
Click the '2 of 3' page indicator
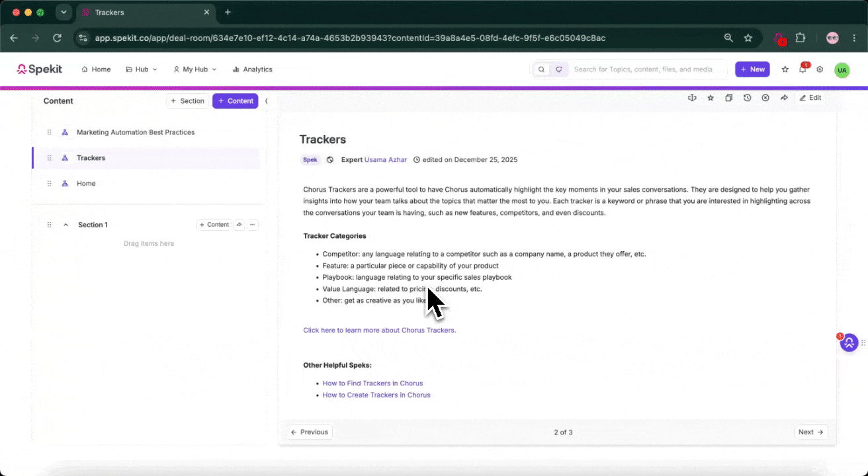point(563,432)
